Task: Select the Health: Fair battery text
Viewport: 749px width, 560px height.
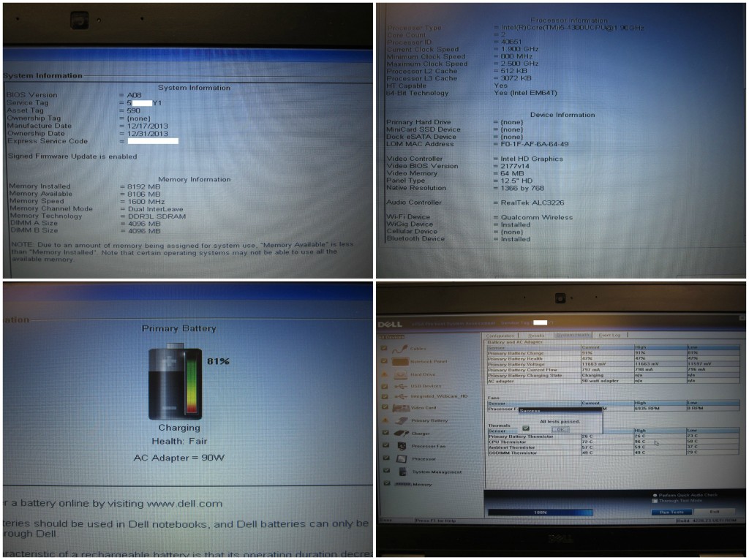Action: coord(179,441)
